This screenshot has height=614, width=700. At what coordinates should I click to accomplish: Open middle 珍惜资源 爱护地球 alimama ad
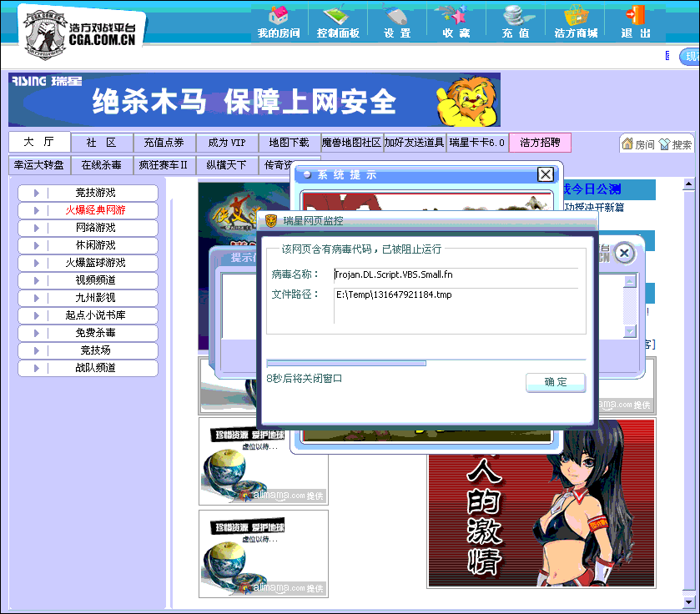pyautogui.click(x=264, y=461)
